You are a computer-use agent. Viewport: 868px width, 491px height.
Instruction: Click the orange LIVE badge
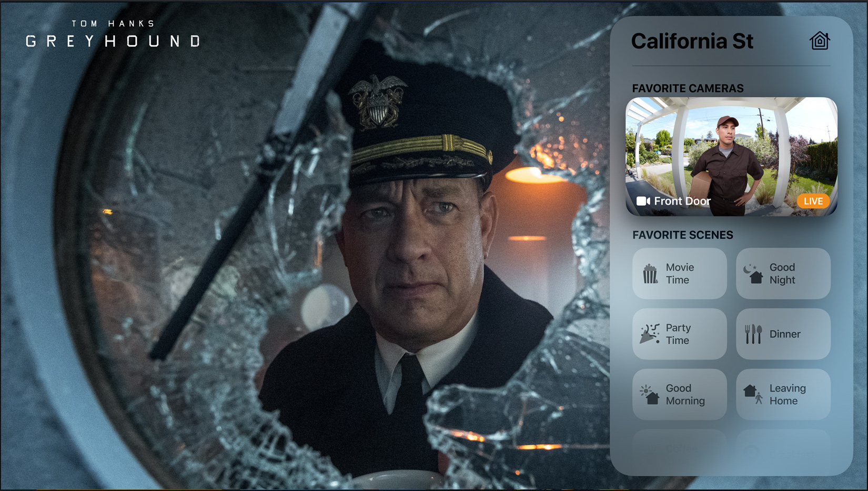[813, 201]
